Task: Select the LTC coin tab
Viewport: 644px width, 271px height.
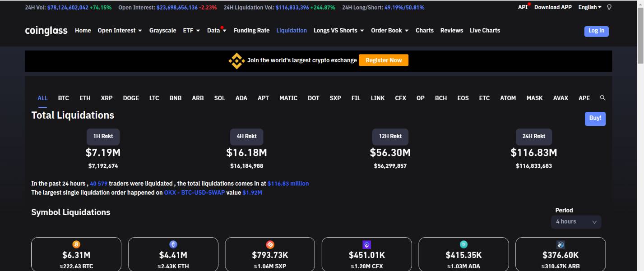Action: coord(154,98)
